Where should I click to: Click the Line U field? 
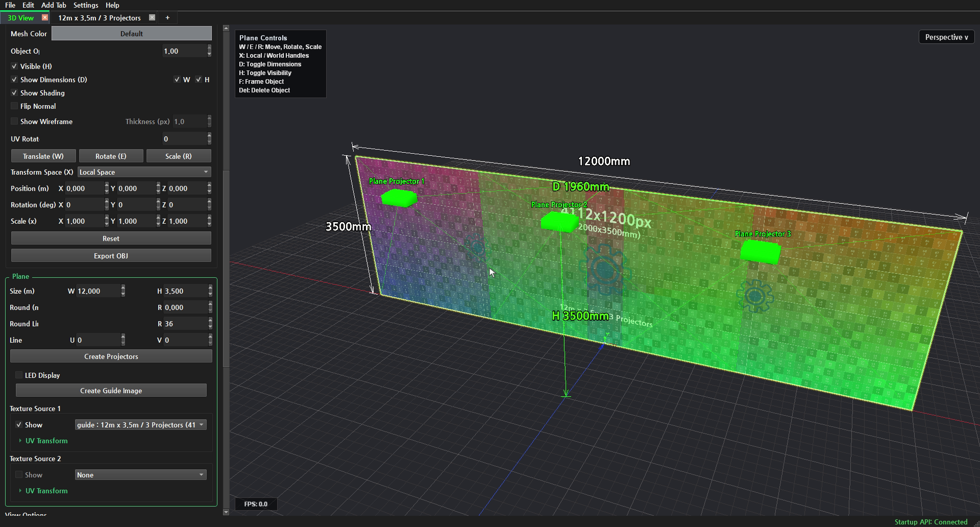98,340
